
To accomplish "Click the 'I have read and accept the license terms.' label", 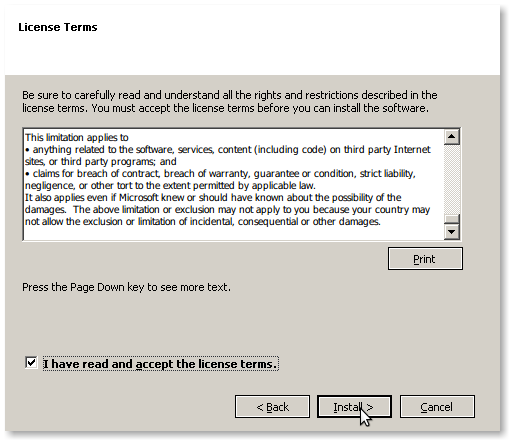I will tap(160, 364).
